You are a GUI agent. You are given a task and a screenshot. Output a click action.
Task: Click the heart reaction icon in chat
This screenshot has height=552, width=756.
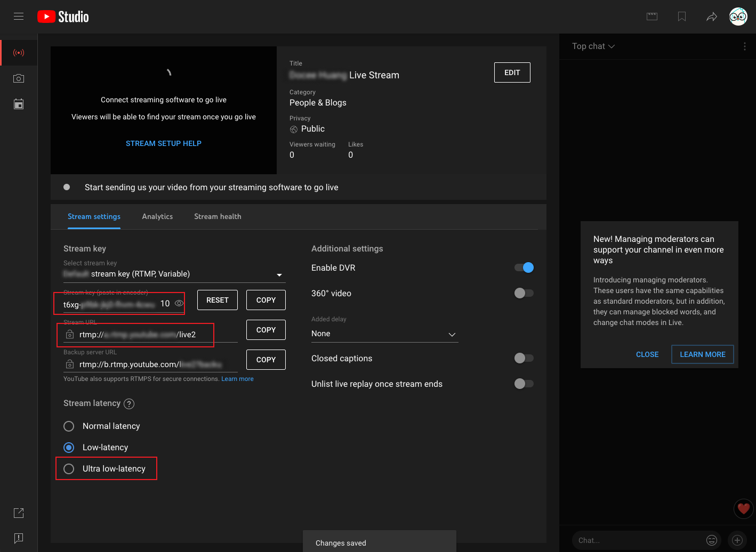pos(743,509)
